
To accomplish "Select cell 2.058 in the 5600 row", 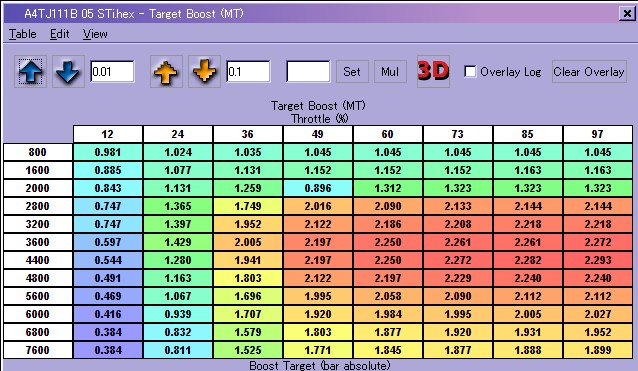I will [x=388, y=296].
